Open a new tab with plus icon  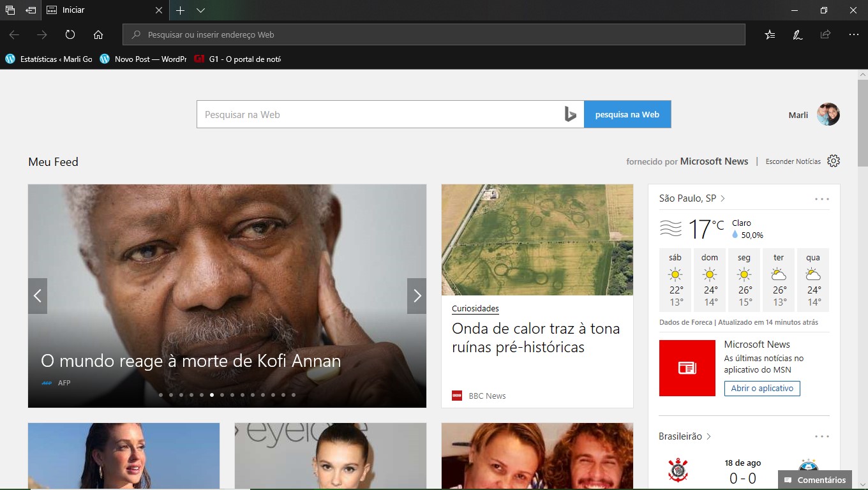181,10
